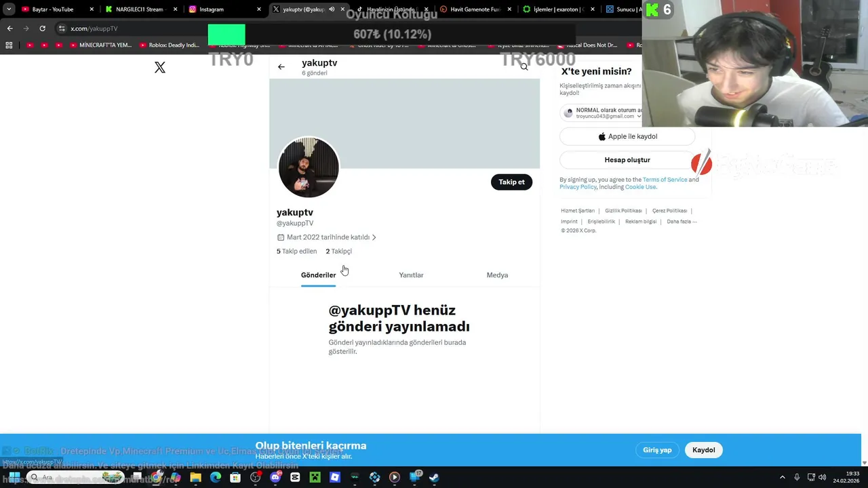Image resolution: width=868 pixels, height=488 pixels.
Task: Mute the yakuptv tab audio speaker icon
Action: tap(332, 9)
